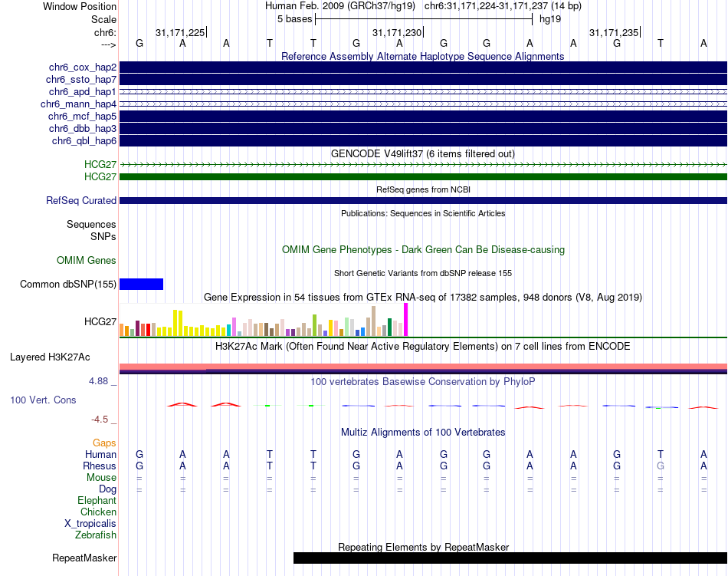This screenshot has width=728, height=576.
Task: Open the RefSeq genes from NCBI title
Action: point(423,189)
